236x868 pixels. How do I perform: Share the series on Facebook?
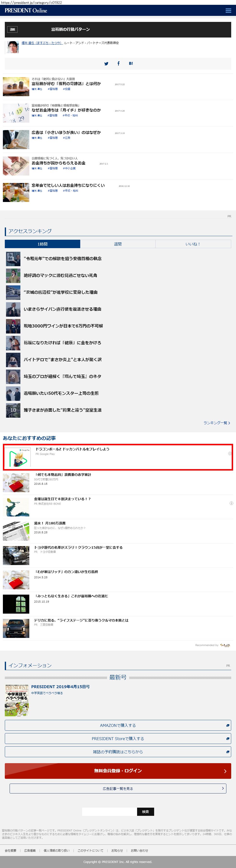tap(119, 63)
